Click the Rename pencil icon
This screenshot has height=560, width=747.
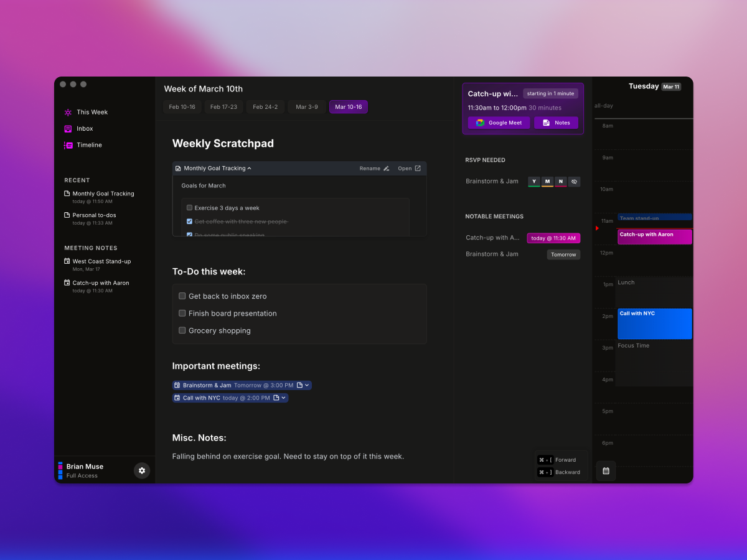tap(387, 169)
